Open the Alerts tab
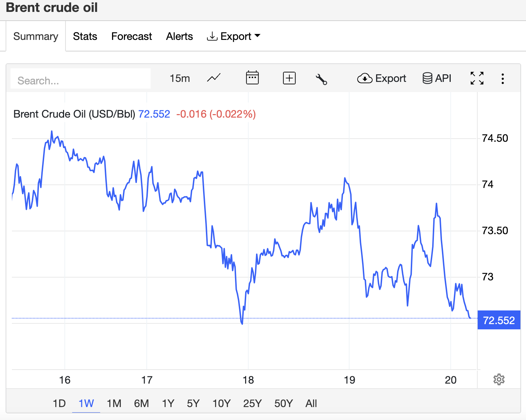 tap(179, 36)
